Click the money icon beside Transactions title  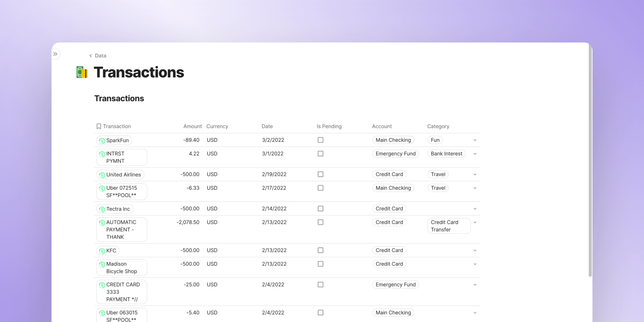pos(82,73)
